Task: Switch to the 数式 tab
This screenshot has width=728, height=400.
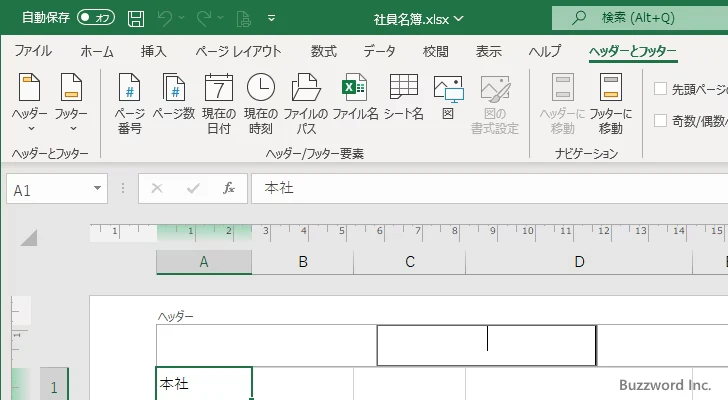Action: tap(324, 51)
